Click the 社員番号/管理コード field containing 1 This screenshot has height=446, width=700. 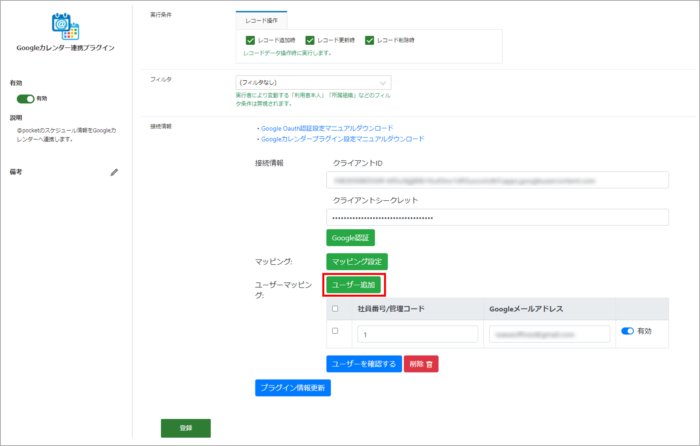(x=417, y=334)
